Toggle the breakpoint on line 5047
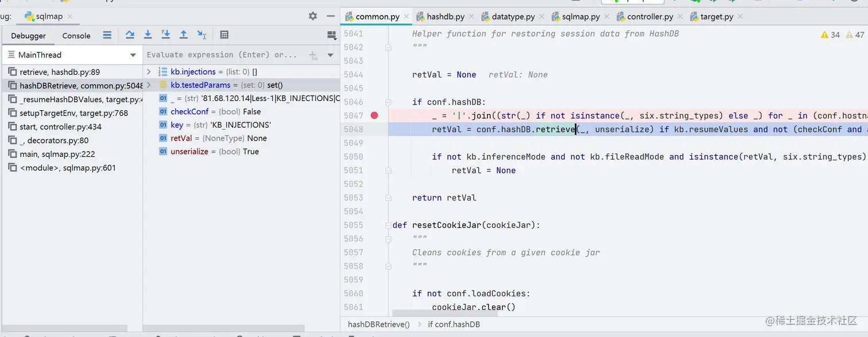The image size is (868, 337). (374, 115)
